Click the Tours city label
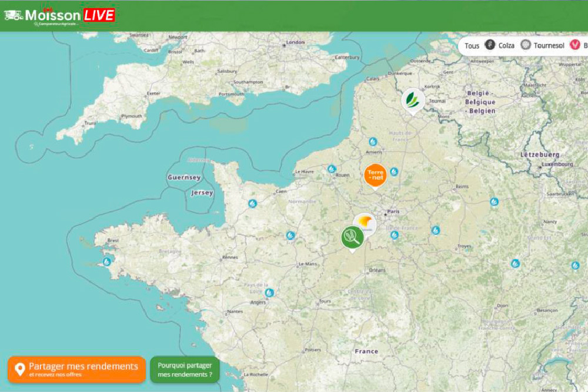Image resolution: width=588 pixels, height=392 pixels. [x=325, y=301]
